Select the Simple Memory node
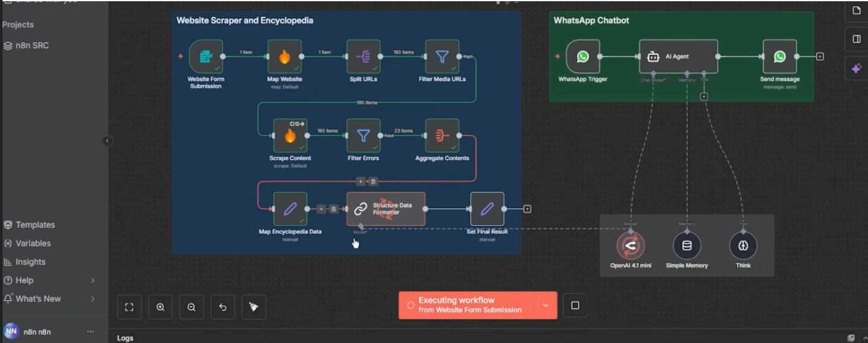The height and width of the screenshot is (343, 868). [x=687, y=246]
